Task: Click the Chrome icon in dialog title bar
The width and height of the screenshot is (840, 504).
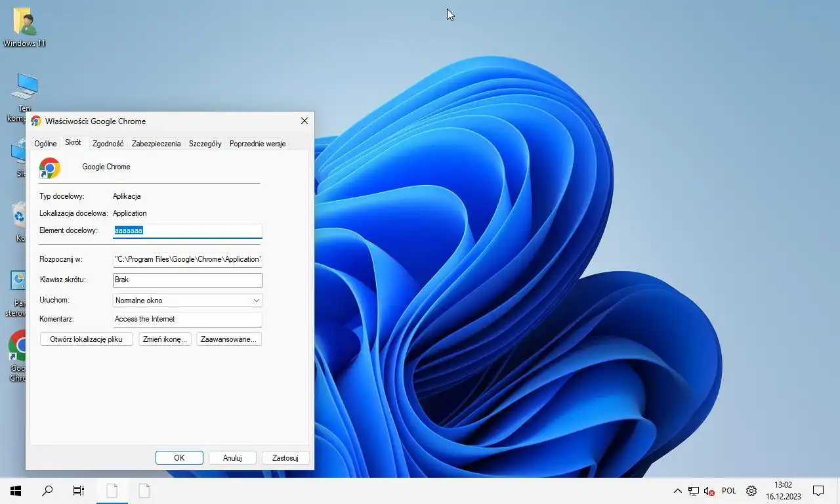Action: (36, 121)
